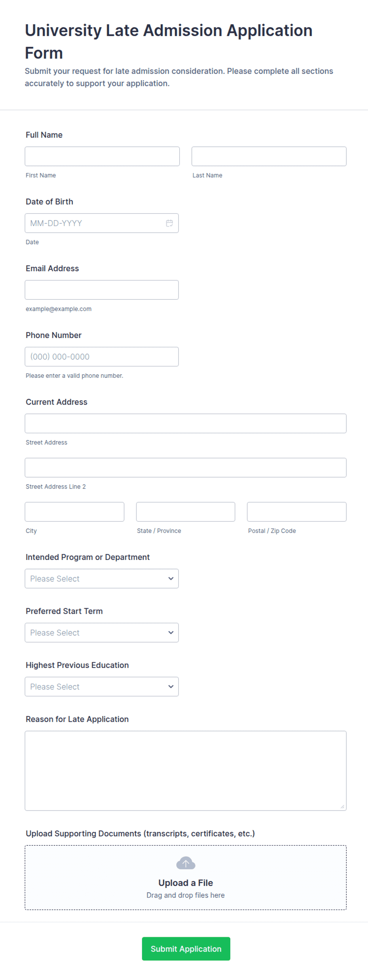Screen dimensions: 368x980
Task: Open the Preferred Start Term dropdown
Action: [x=102, y=633]
